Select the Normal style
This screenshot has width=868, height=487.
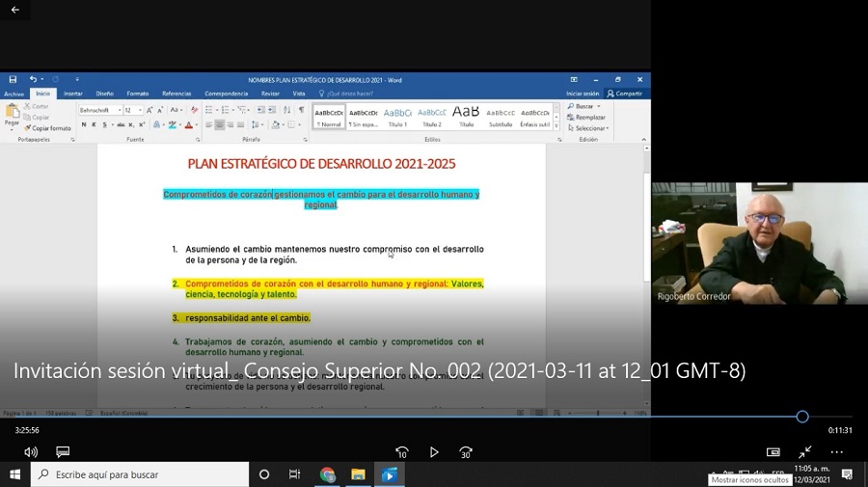click(329, 117)
